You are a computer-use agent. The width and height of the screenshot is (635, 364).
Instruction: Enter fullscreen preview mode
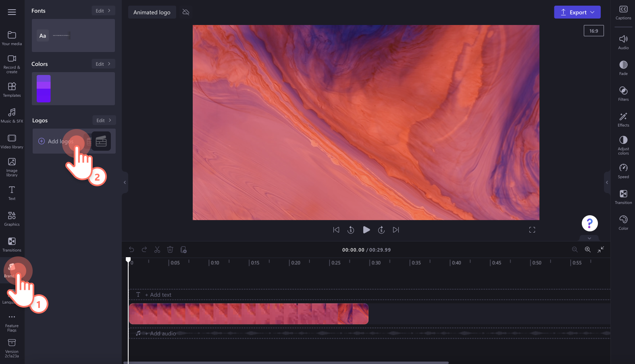pos(532,230)
